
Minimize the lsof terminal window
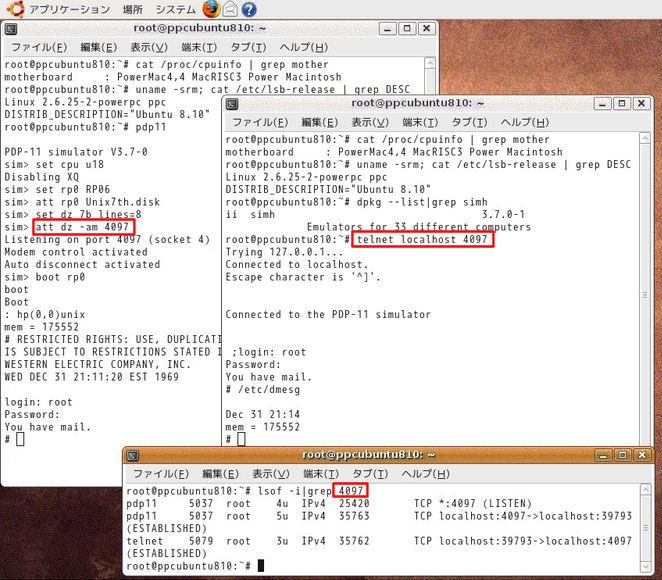603,455
